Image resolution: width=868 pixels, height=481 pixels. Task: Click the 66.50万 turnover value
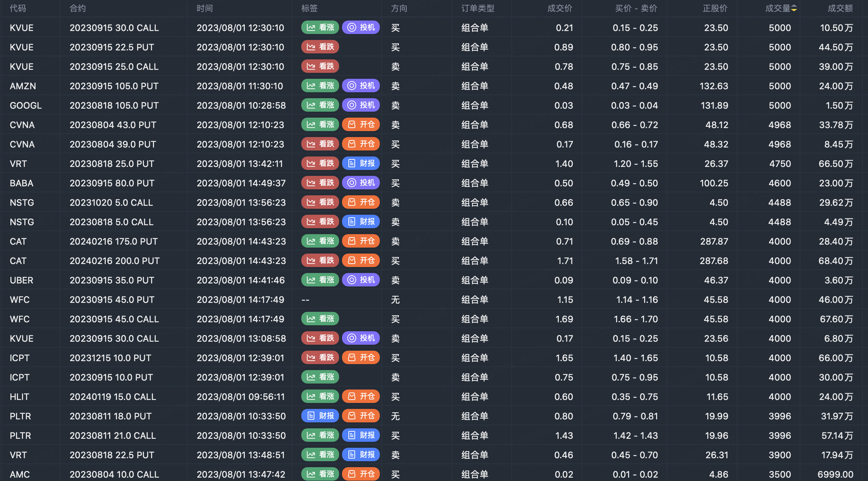(836, 164)
